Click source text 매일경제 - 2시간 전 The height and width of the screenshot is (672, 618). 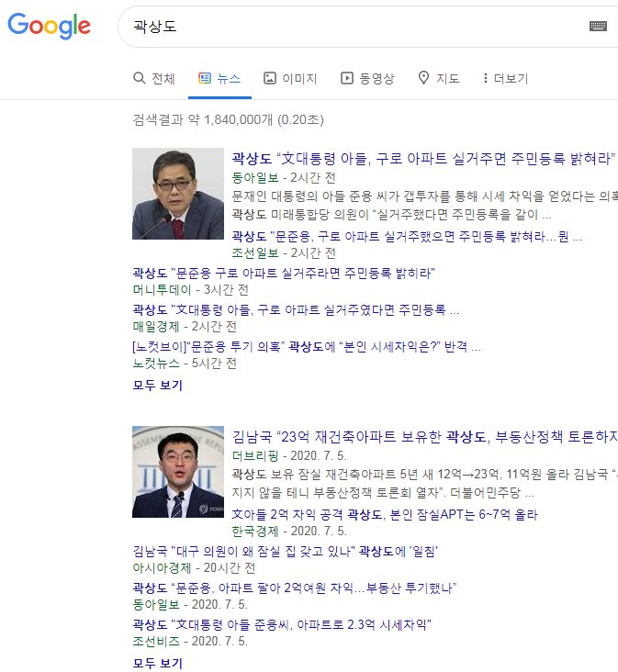[185, 327]
